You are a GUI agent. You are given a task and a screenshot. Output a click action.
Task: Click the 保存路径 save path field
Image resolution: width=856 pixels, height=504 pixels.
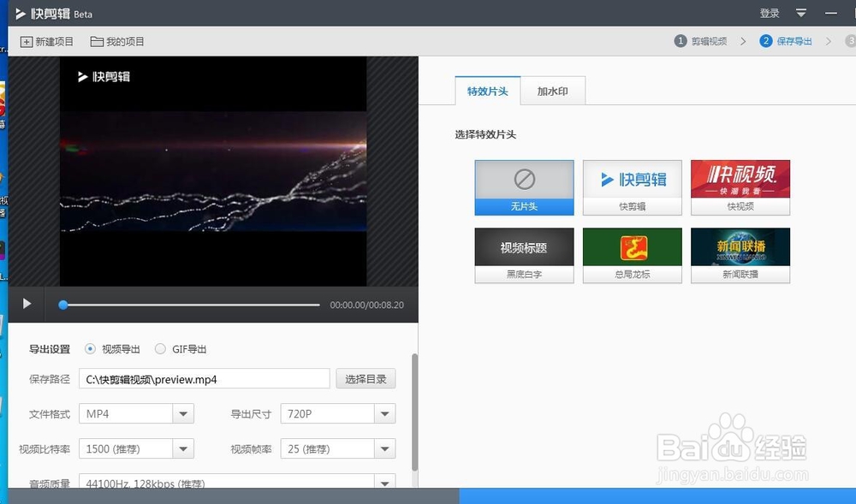click(205, 378)
